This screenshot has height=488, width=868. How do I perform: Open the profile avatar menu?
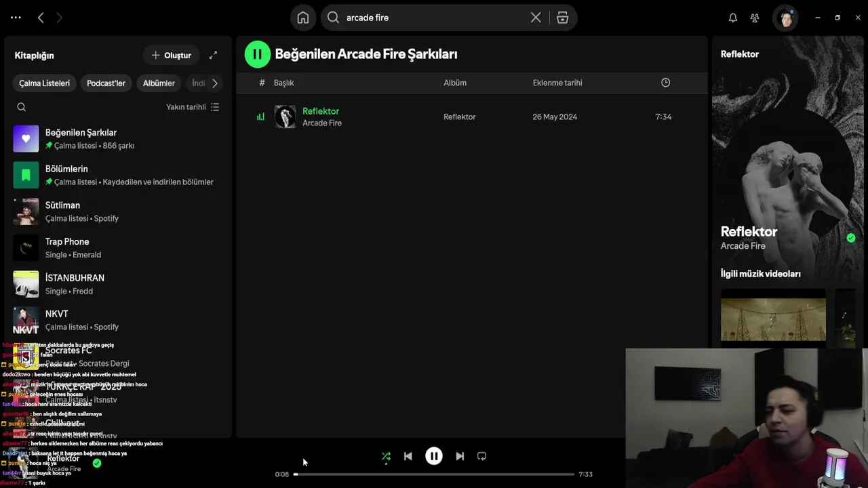coord(785,18)
